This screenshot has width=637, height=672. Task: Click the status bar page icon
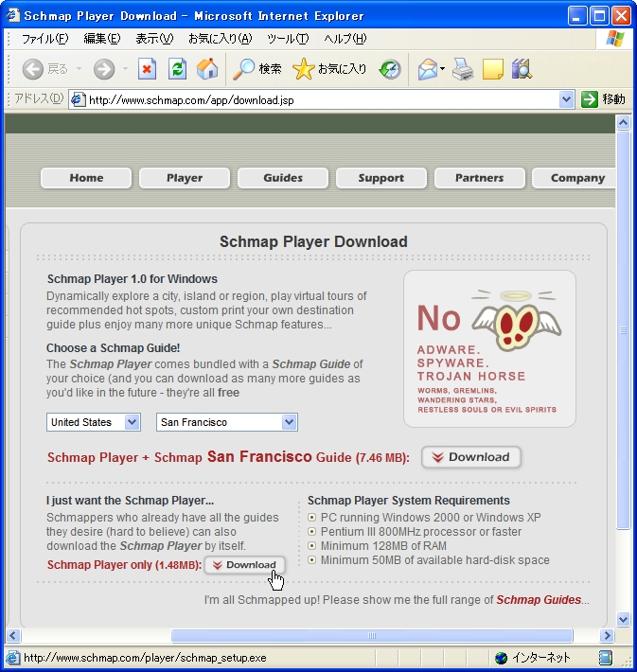12,658
